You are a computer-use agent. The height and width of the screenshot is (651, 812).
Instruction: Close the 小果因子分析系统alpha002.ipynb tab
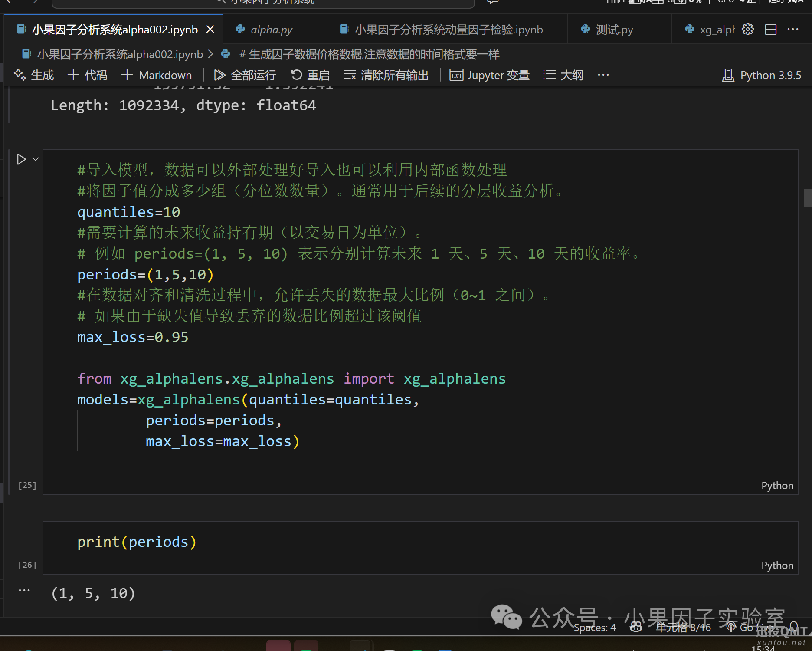pos(210,30)
